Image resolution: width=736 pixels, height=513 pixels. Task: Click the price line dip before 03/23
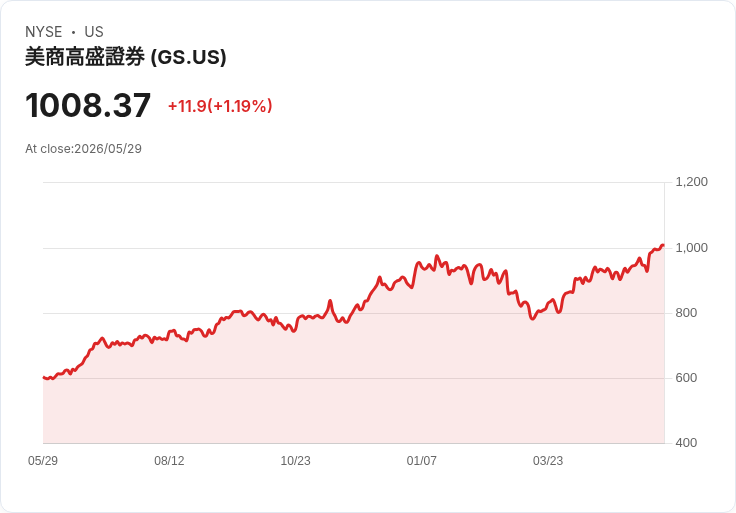[532, 319]
